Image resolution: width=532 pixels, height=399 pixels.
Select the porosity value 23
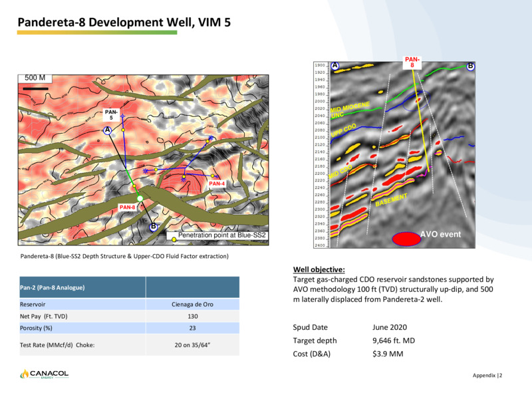[192, 328]
